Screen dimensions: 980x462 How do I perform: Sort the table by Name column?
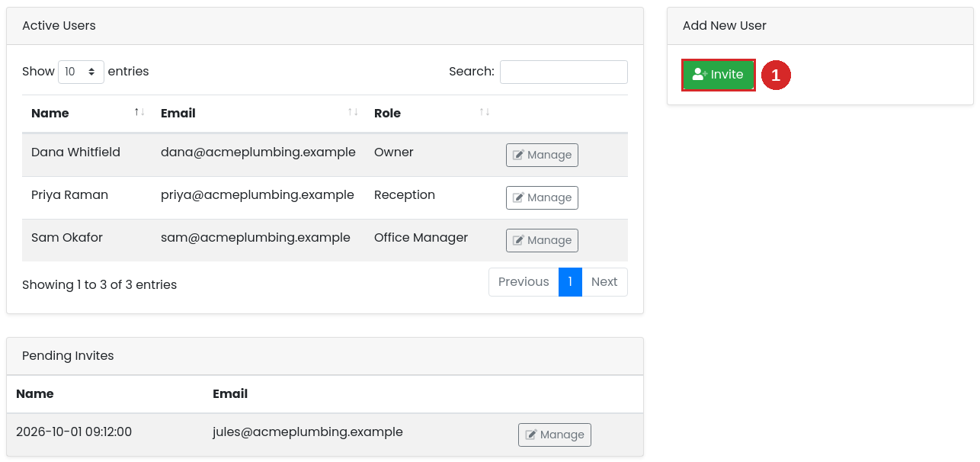point(87,113)
